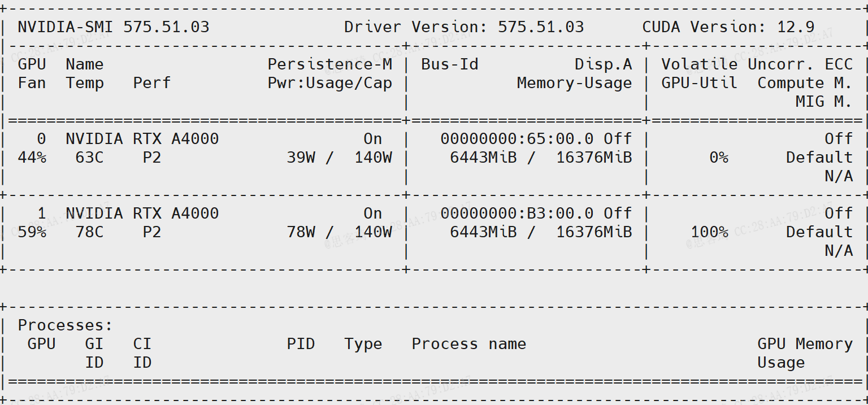Select the "Perf" column header
This screenshot has height=405, width=868.
[152, 83]
